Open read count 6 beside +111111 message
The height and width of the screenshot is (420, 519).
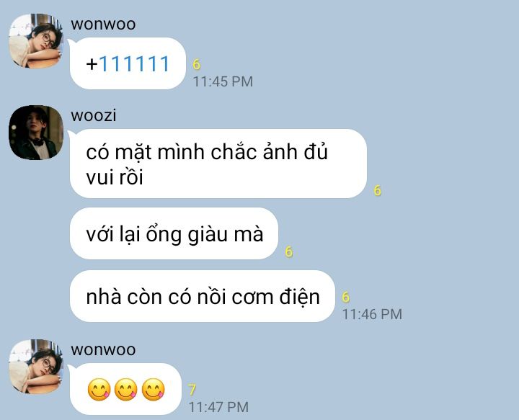click(197, 64)
